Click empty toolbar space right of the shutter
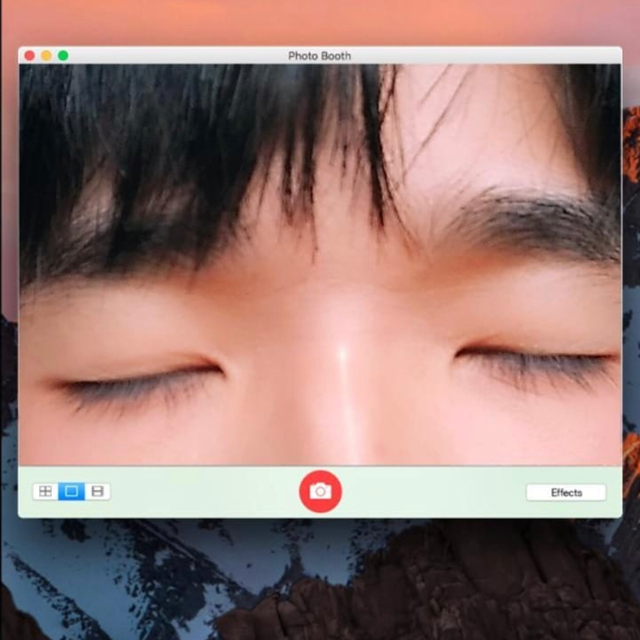This screenshot has width=640, height=640. pos(440,491)
